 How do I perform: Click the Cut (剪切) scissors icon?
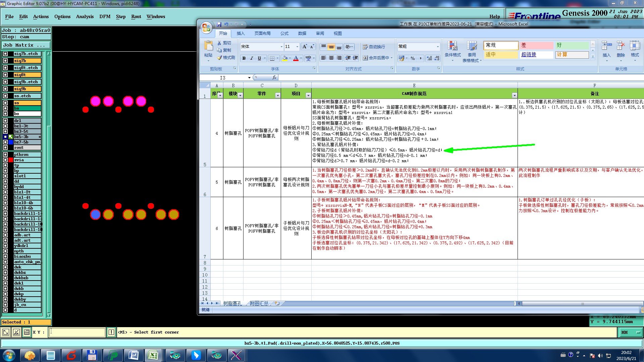[219, 43]
